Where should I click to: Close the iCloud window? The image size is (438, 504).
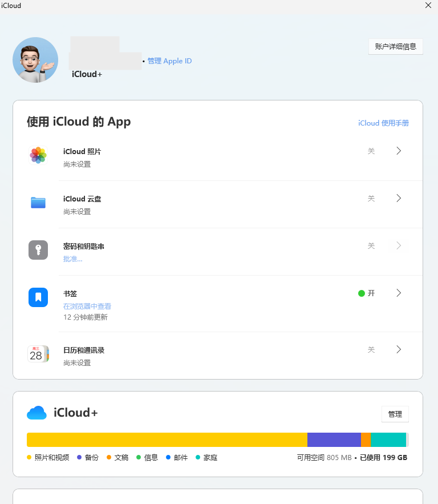point(428,5)
